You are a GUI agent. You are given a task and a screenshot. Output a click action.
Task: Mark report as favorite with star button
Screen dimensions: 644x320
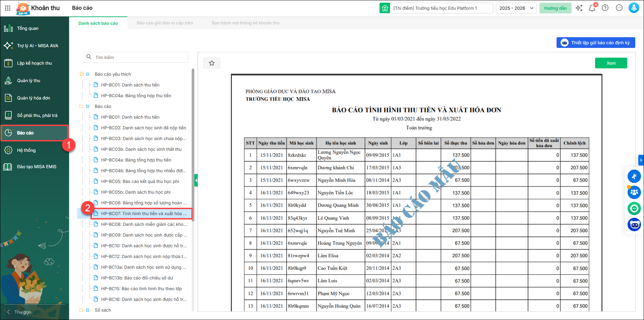212,63
